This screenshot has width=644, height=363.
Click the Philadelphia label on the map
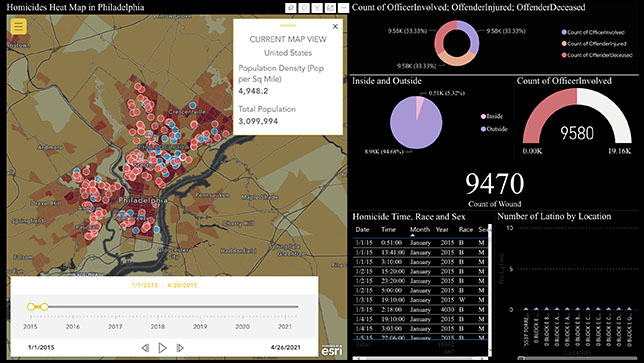143,200
